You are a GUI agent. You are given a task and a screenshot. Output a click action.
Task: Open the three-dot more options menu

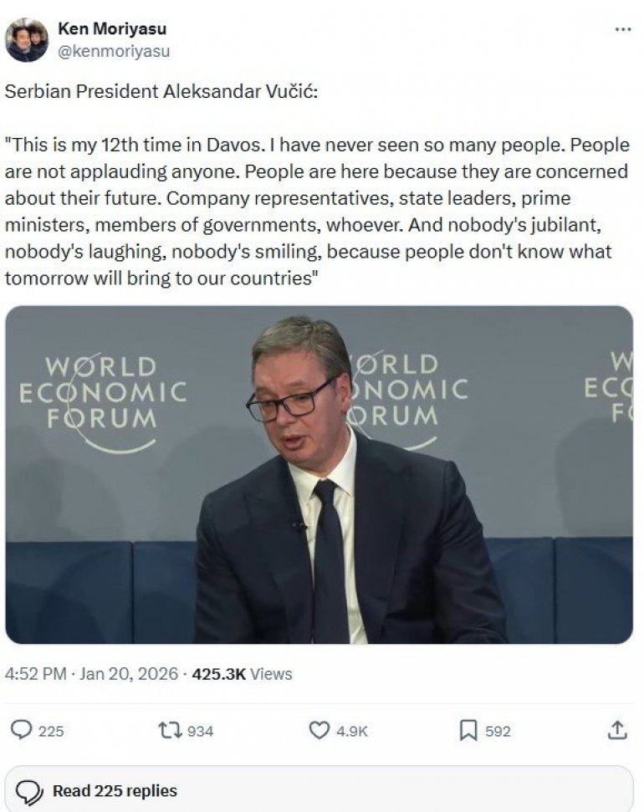(x=622, y=29)
